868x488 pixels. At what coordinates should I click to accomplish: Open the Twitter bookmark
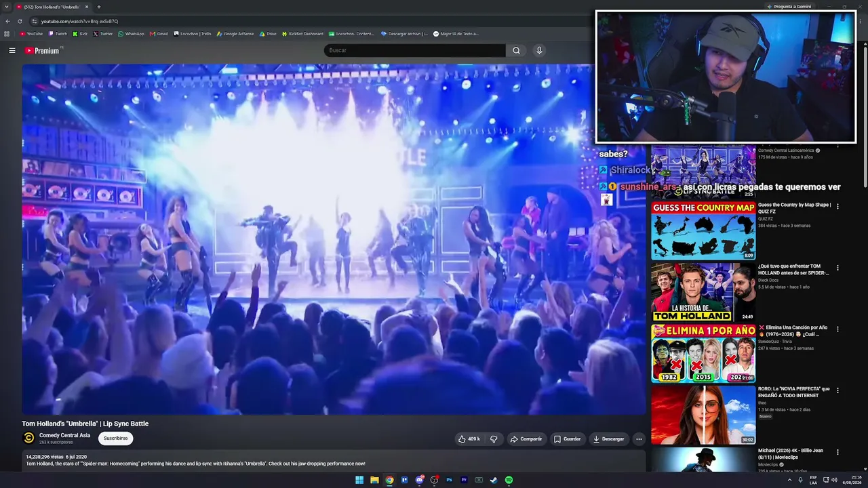click(x=102, y=33)
